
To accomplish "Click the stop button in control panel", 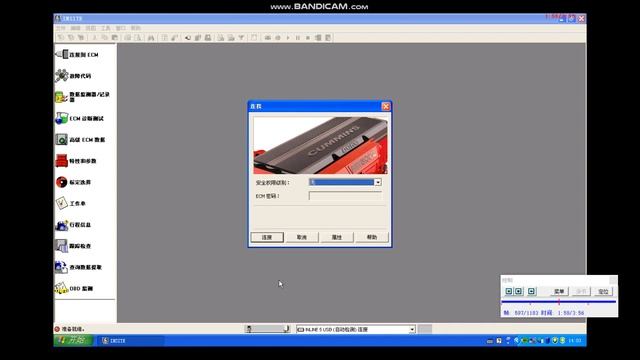I will [518, 291].
